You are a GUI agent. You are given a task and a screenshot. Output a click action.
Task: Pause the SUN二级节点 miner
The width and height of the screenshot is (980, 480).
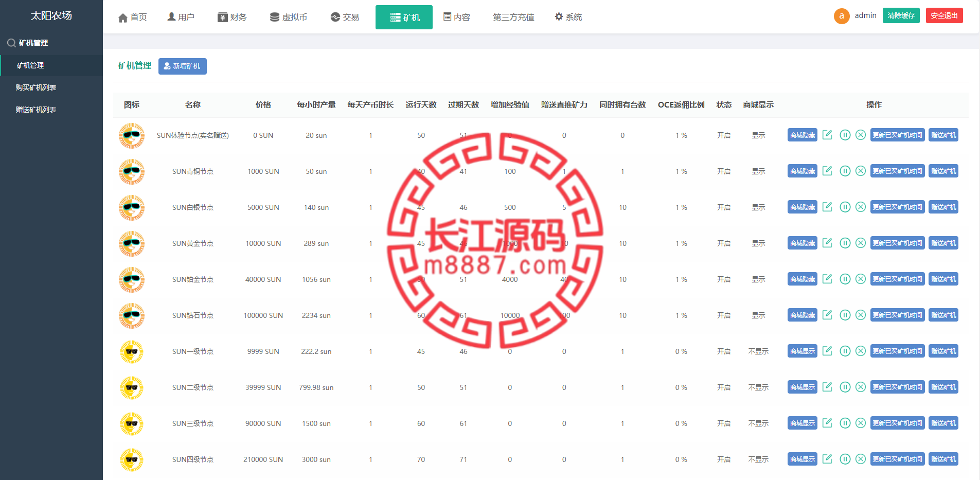pos(845,387)
